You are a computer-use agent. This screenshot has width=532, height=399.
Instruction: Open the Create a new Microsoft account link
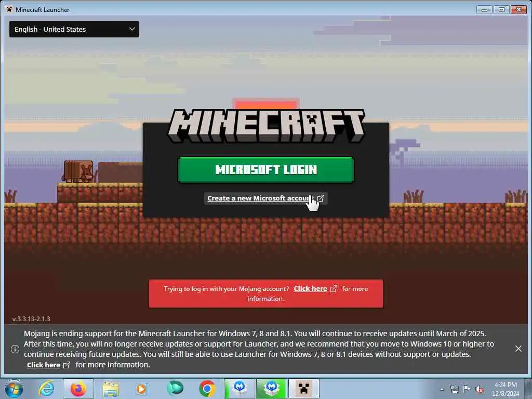coord(261,198)
